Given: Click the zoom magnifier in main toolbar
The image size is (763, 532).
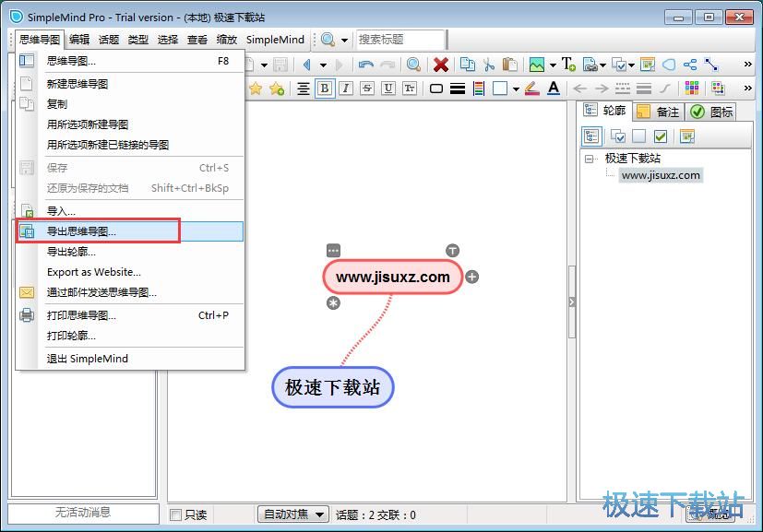Looking at the screenshot, I should pos(413,65).
